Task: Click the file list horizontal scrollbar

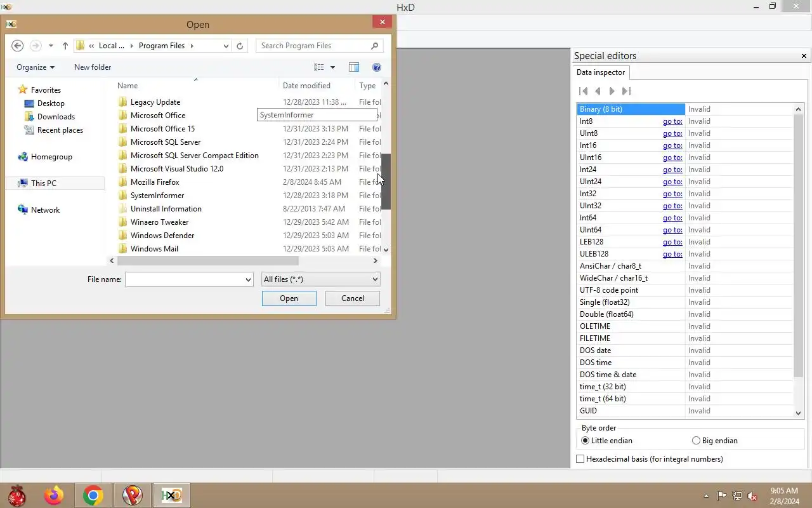Action: (207, 260)
